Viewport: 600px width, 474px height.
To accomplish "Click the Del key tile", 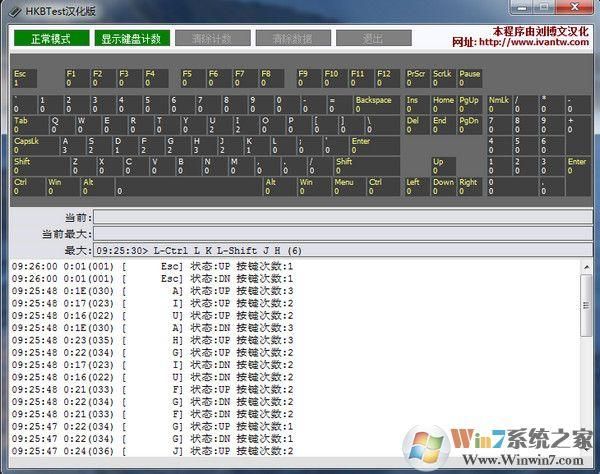I will (x=417, y=125).
